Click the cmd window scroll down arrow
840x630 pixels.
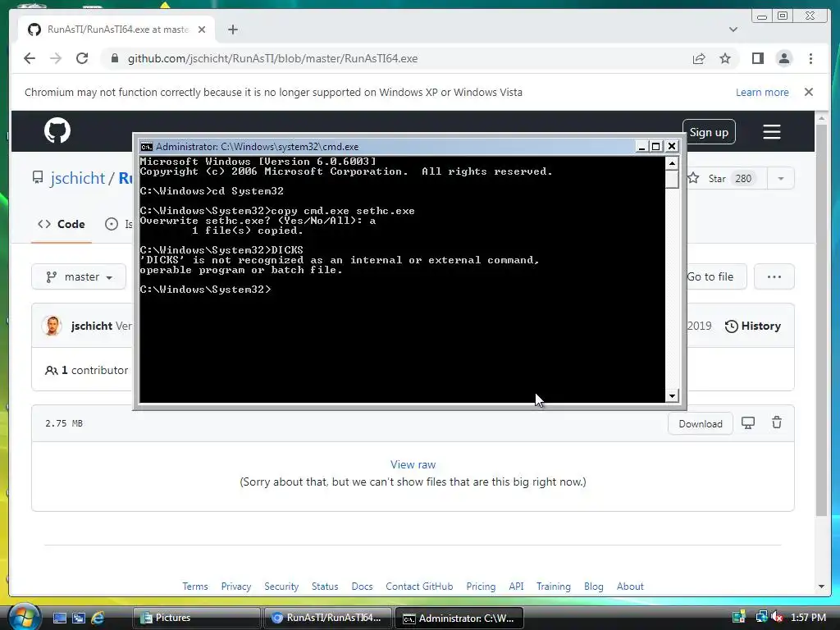pyautogui.click(x=672, y=396)
